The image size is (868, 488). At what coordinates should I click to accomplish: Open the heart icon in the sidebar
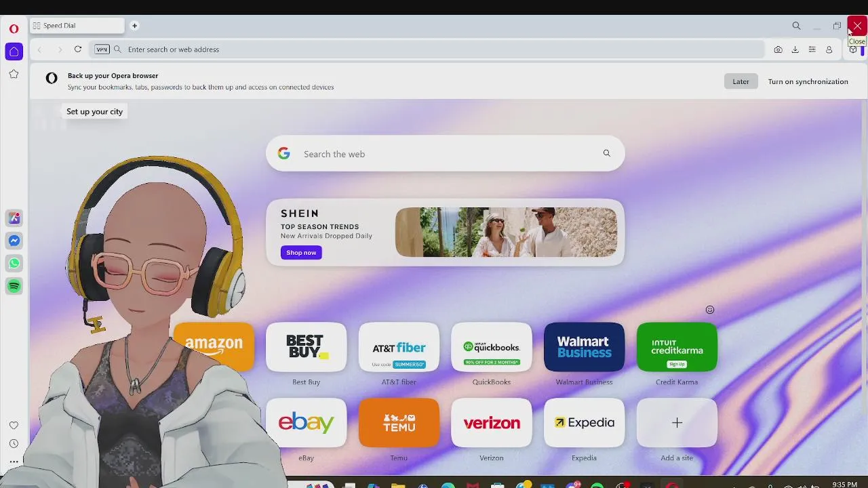[14, 426]
